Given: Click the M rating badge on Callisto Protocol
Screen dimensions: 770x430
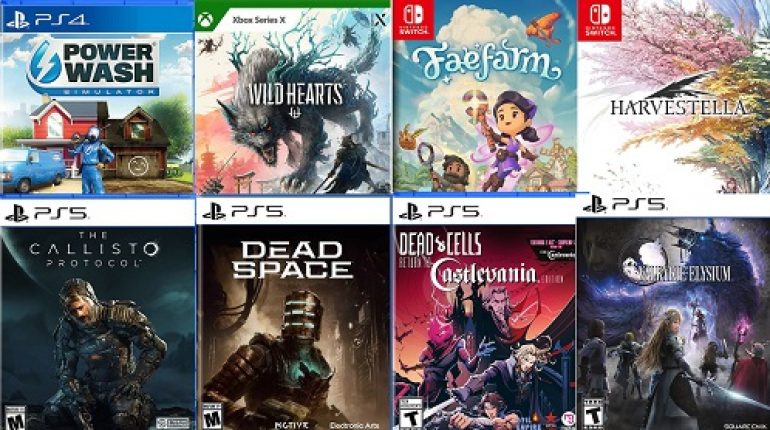Looking at the screenshot, I should pyautogui.click(x=15, y=417).
